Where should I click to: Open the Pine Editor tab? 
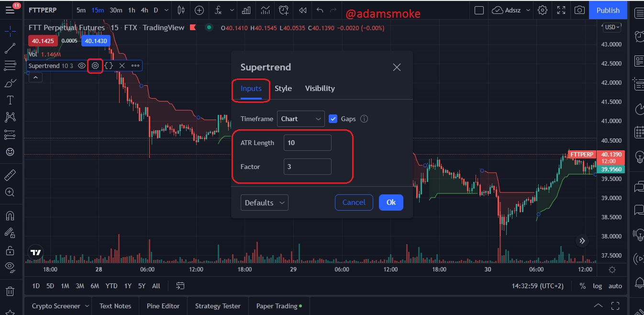[163, 306]
